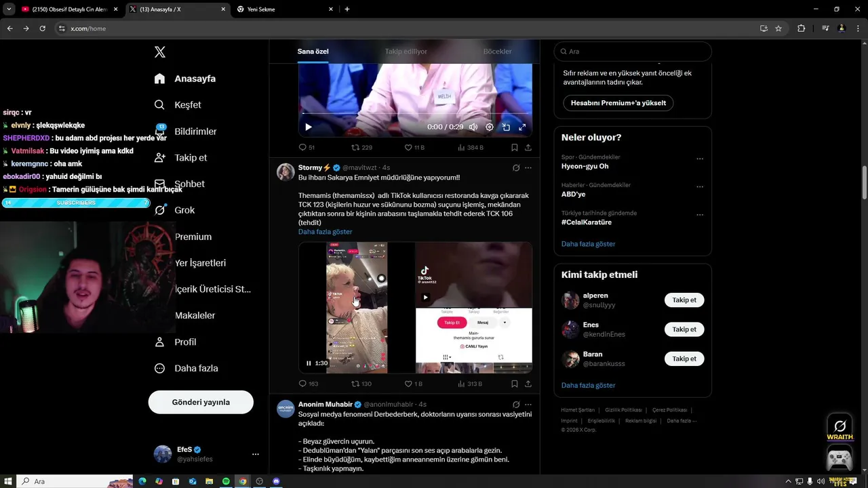The image size is (868, 488).
Task: View stats for 313 B views
Action: pyautogui.click(x=471, y=384)
